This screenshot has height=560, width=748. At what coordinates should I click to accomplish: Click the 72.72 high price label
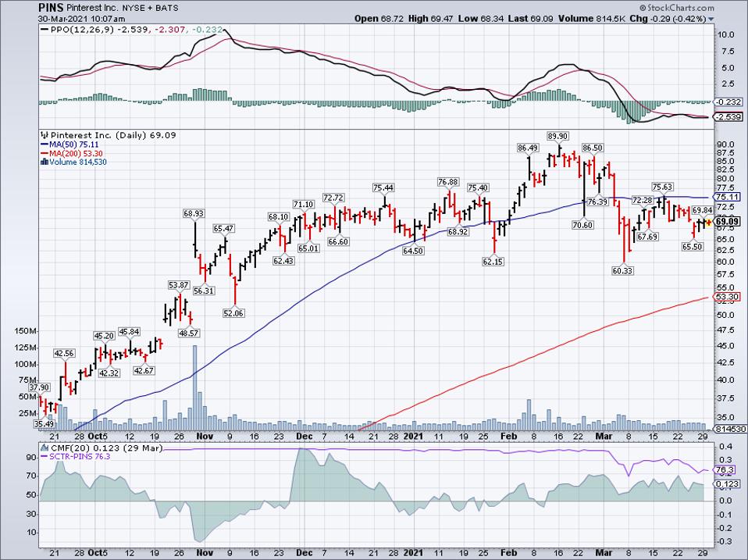(333, 198)
